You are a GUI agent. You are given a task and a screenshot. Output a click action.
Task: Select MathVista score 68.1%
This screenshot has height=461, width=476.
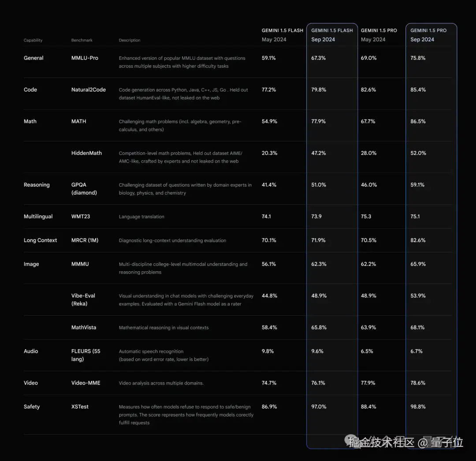(x=417, y=327)
